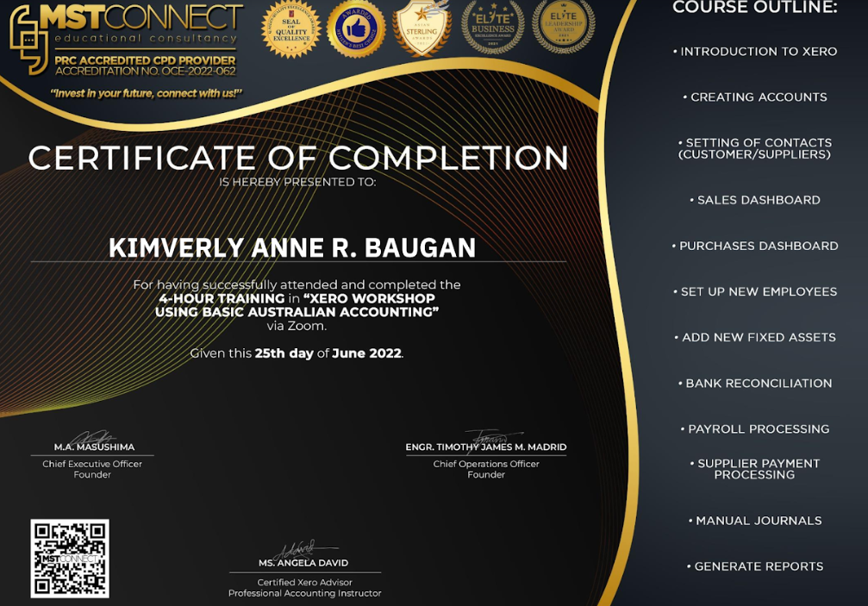The height and width of the screenshot is (606, 868).
Task: Click "USING BASIC AUSTRALIAN ACCOUNTING" line
Action: click(297, 312)
